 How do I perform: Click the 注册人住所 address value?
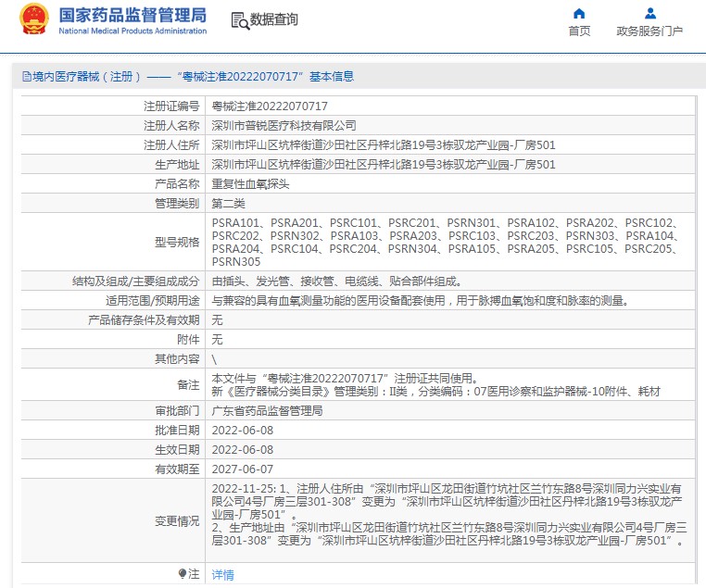tap(384, 144)
